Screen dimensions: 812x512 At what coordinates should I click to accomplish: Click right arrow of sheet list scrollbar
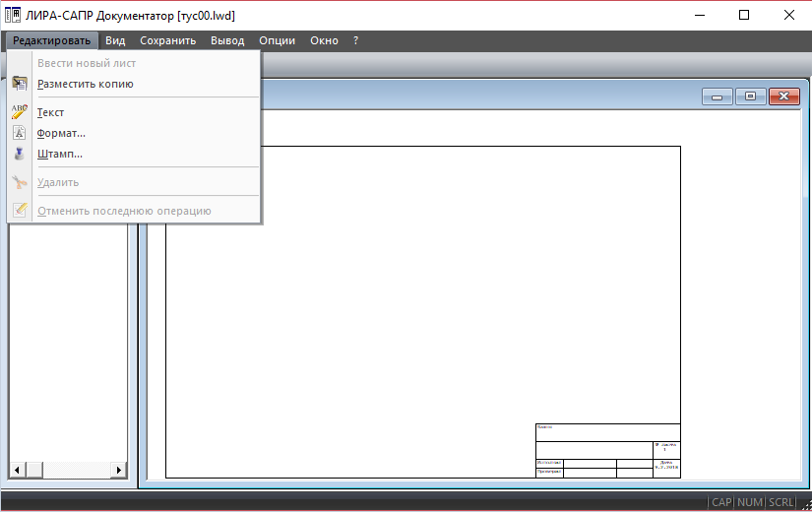[118, 470]
